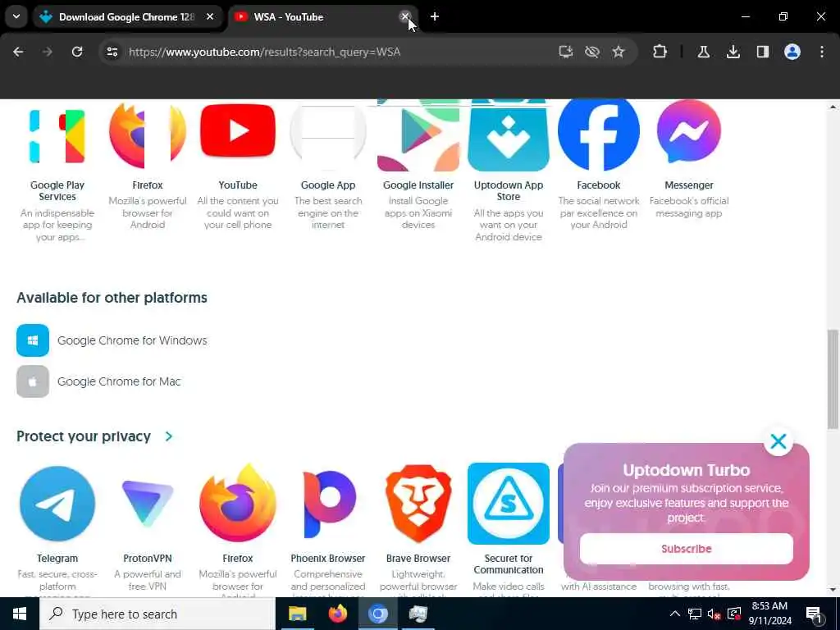This screenshot has height=630, width=840.
Task: Close the Download Google Chrome tab
Action: click(210, 16)
